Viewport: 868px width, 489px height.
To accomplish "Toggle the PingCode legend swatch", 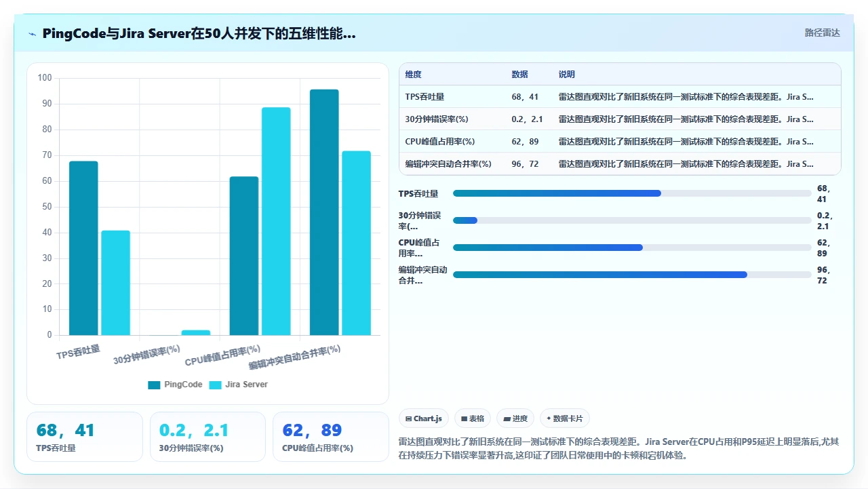I will pos(154,385).
